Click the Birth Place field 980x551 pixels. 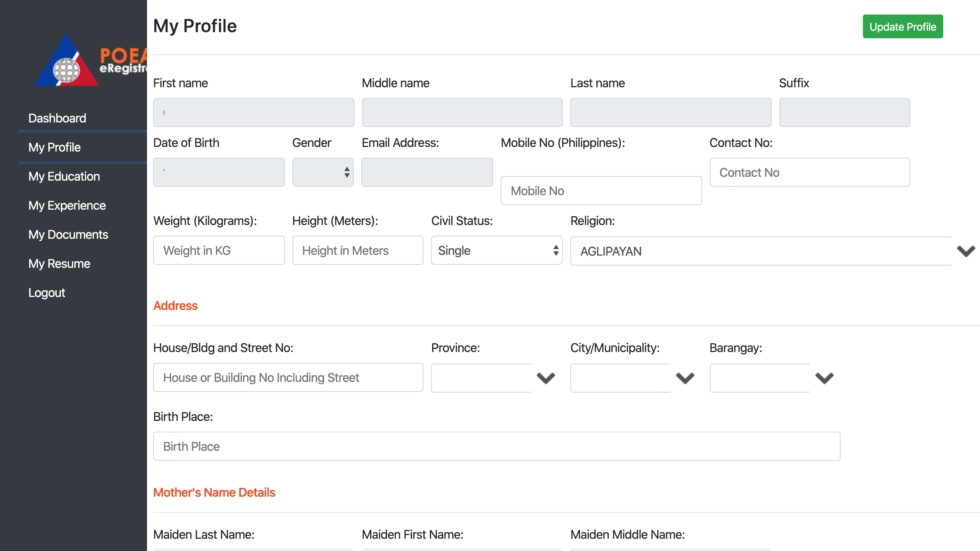(x=497, y=446)
